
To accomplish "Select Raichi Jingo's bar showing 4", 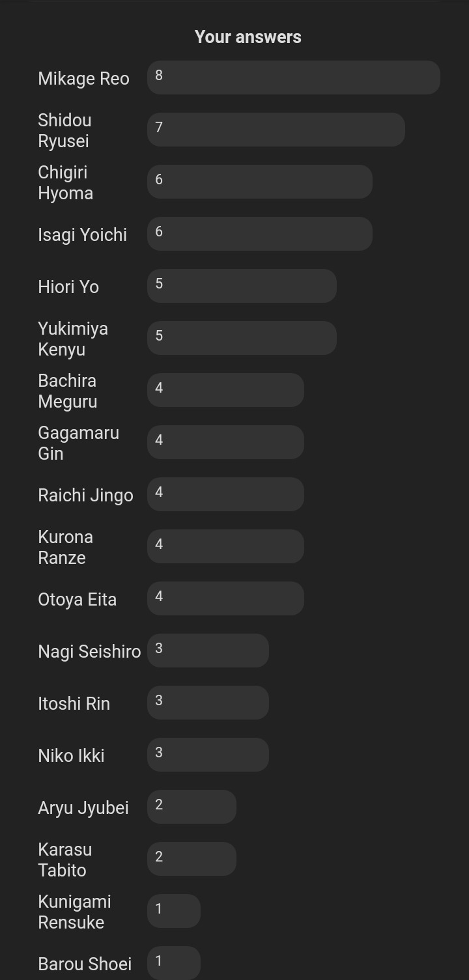I will click(225, 494).
